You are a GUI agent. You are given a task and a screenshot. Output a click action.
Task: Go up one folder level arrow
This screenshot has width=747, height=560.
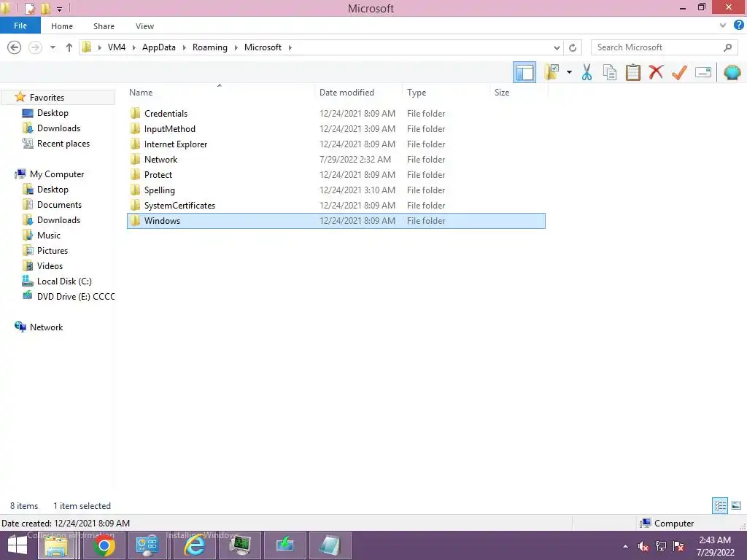click(69, 47)
